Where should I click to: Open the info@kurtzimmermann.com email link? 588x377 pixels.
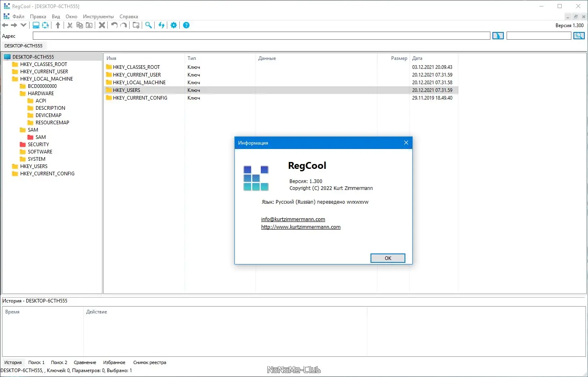293,219
